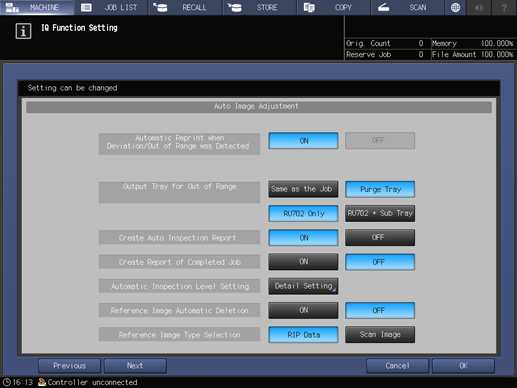Turn OFF Automatic Reprint when Deviation Detected

(380, 141)
